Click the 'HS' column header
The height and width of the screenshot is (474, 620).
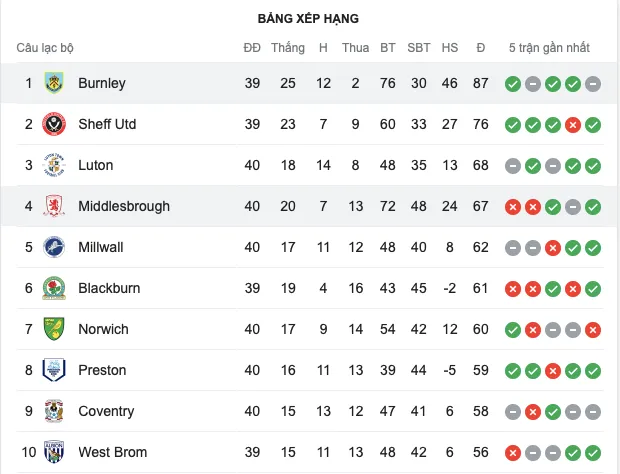[x=450, y=48]
